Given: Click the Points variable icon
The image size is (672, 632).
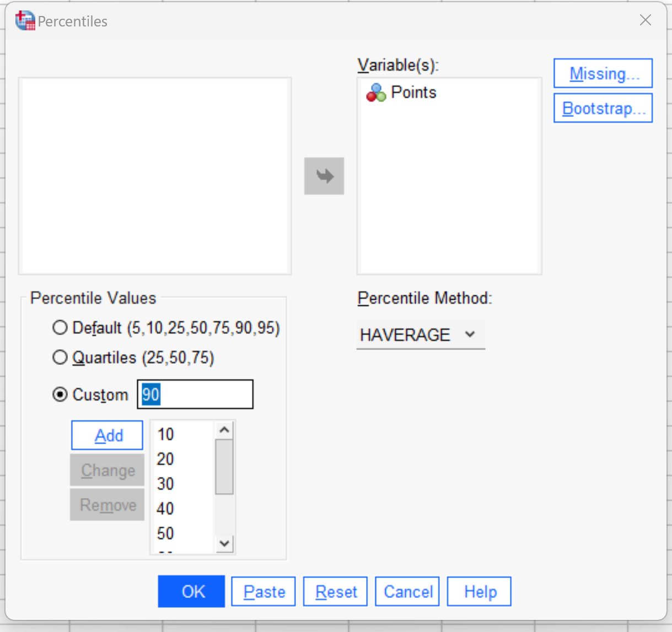Looking at the screenshot, I should coord(376,93).
